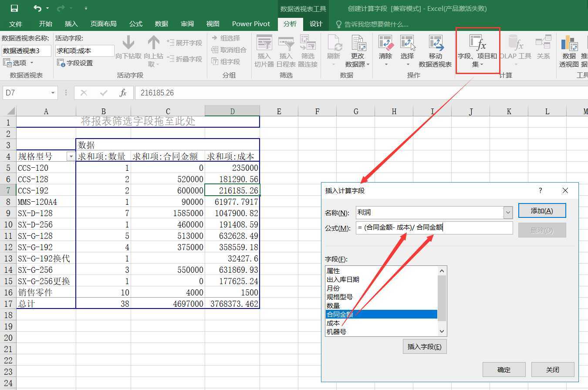Viewport: 588px width, 390px height.
Task: Click the formula bar cancel X icon
Action: (84, 93)
